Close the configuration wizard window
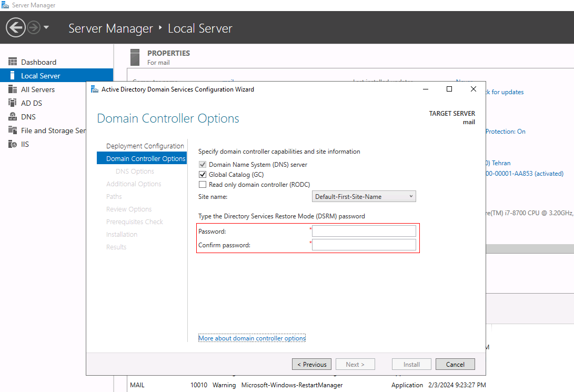 click(474, 89)
